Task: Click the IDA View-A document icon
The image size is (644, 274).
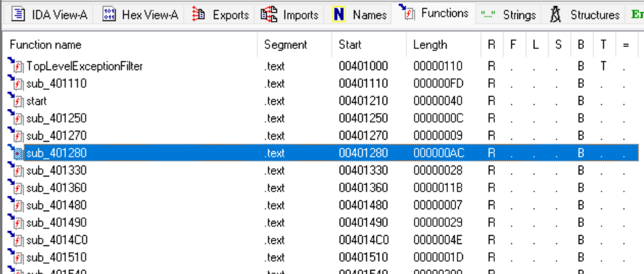Action: [18, 15]
